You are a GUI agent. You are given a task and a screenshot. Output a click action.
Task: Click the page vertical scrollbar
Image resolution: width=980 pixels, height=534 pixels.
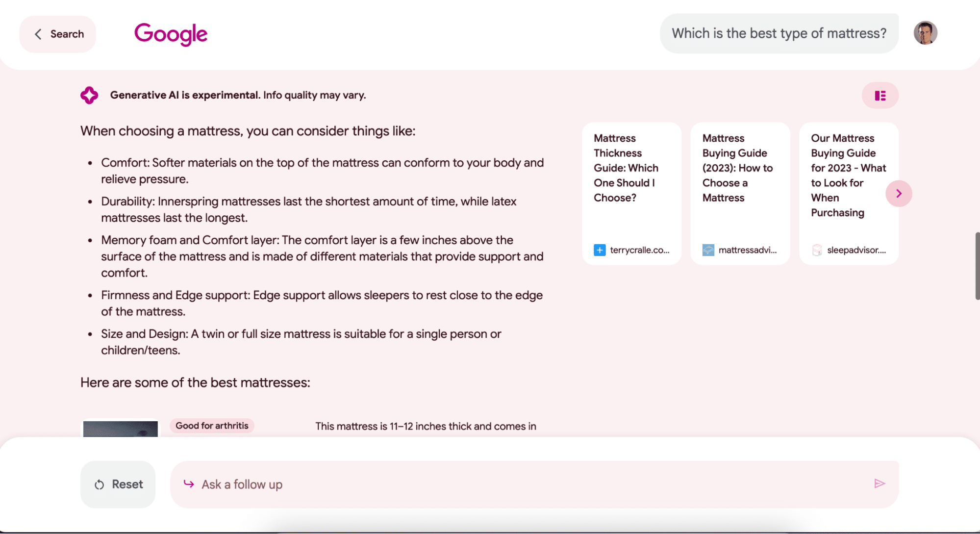(x=977, y=266)
